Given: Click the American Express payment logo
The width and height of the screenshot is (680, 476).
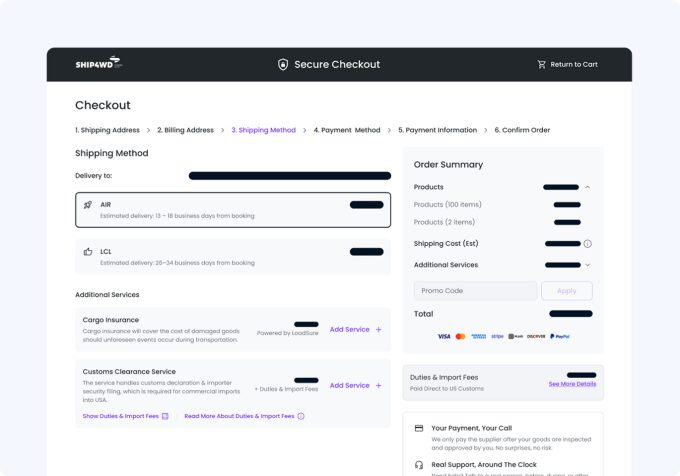Looking at the screenshot, I should click(479, 336).
